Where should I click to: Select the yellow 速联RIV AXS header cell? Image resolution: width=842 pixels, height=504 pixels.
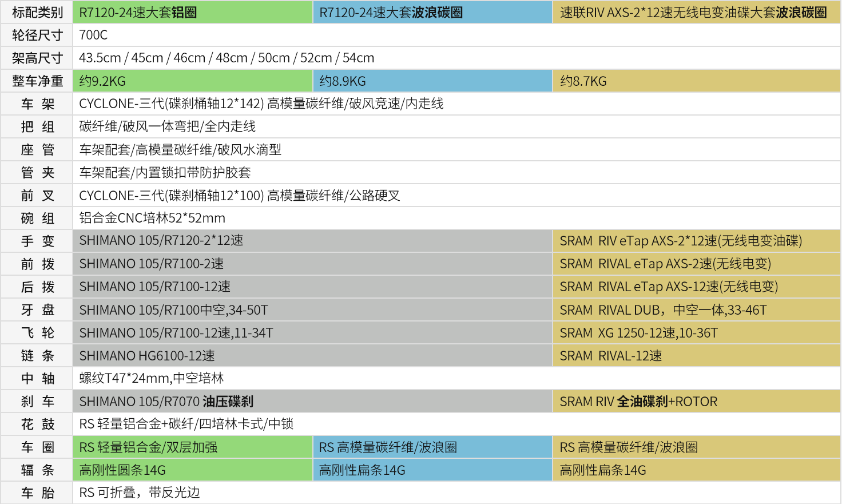[696, 12]
